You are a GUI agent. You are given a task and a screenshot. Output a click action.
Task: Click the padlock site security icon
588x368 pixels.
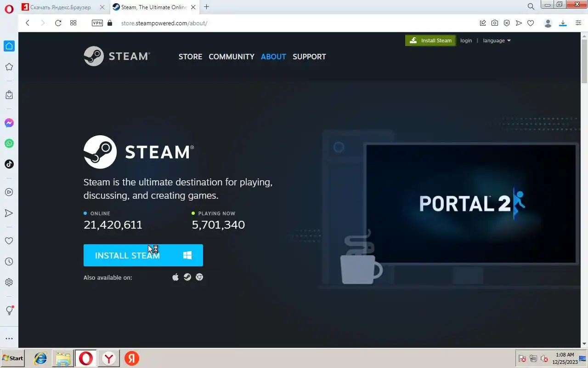pos(109,23)
